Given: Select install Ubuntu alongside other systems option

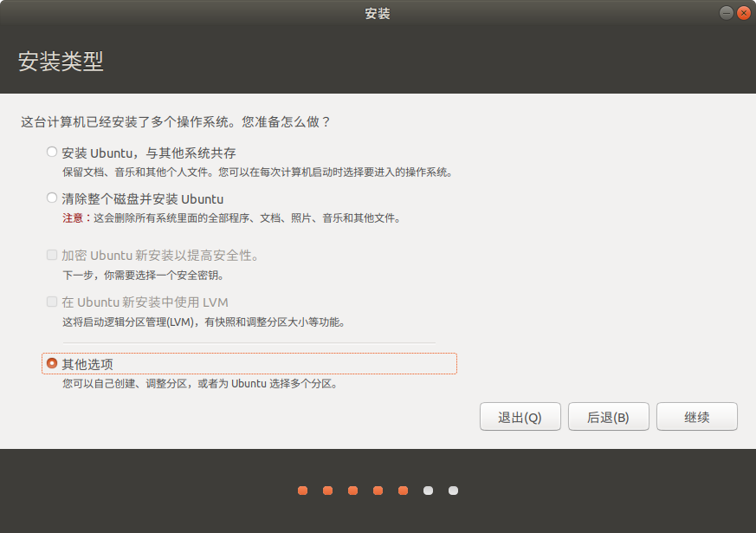Looking at the screenshot, I should pyautogui.click(x=52, y=153).
